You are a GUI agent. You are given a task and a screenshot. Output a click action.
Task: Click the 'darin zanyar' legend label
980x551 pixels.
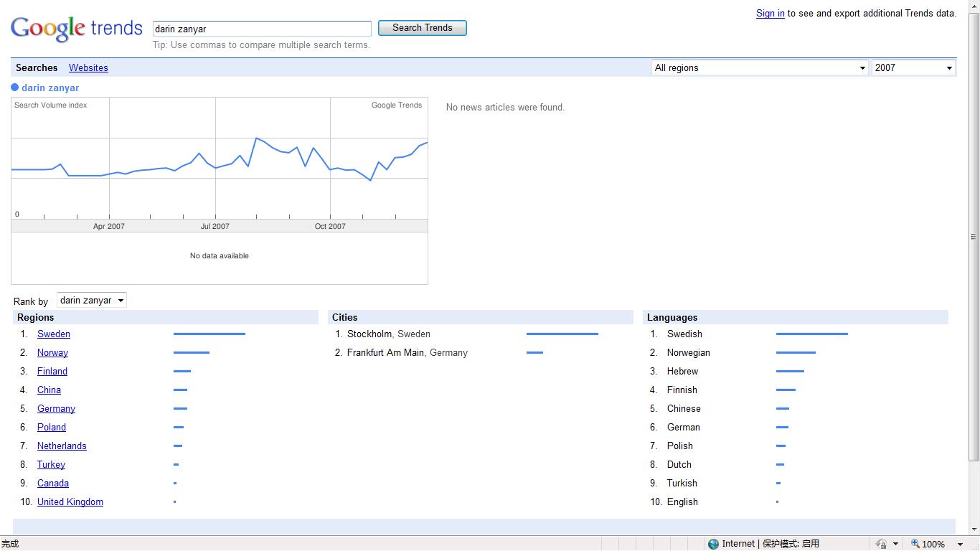tap(50, 88)
